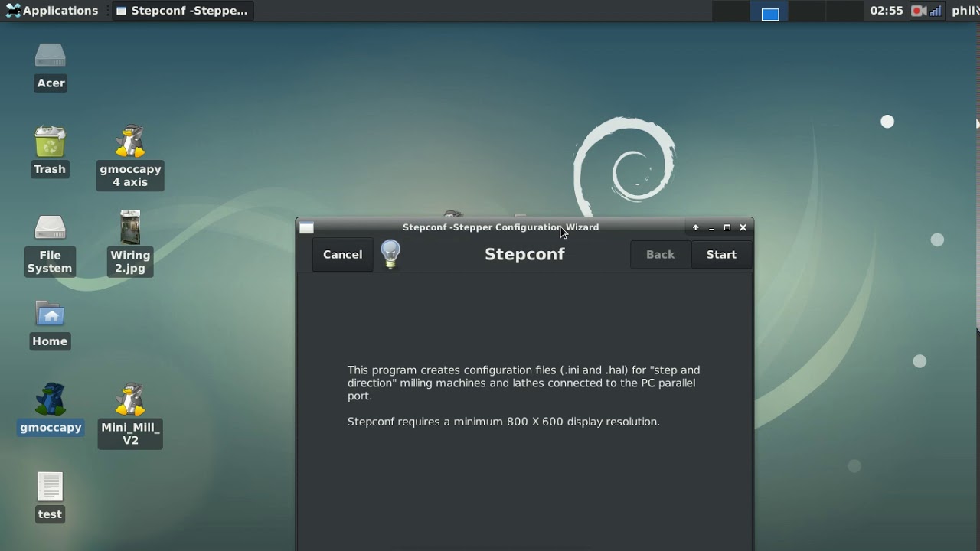
Task: Click the greyed Back button
Action: (x=660, y=255)
